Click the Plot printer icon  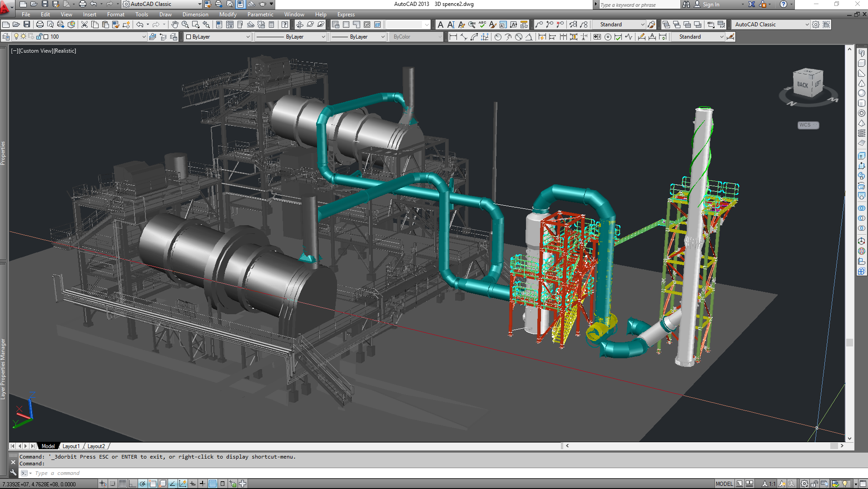coord(40,25)
